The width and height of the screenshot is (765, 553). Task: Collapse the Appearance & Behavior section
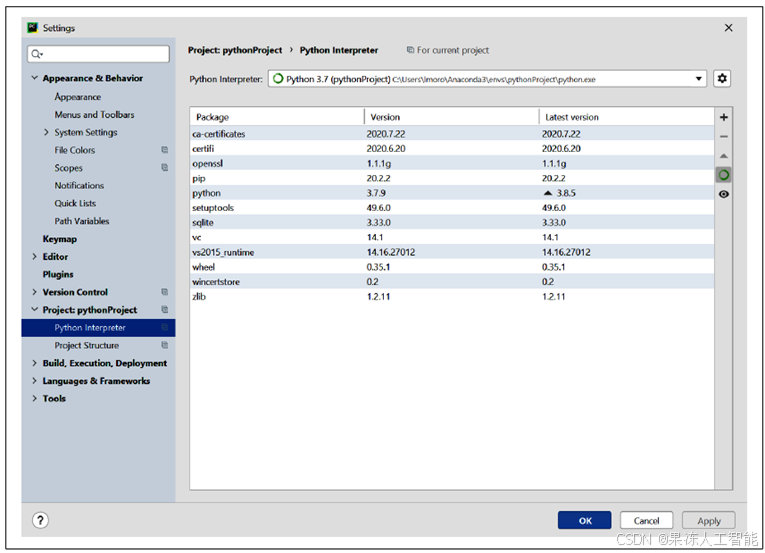(x=35, y=78)
